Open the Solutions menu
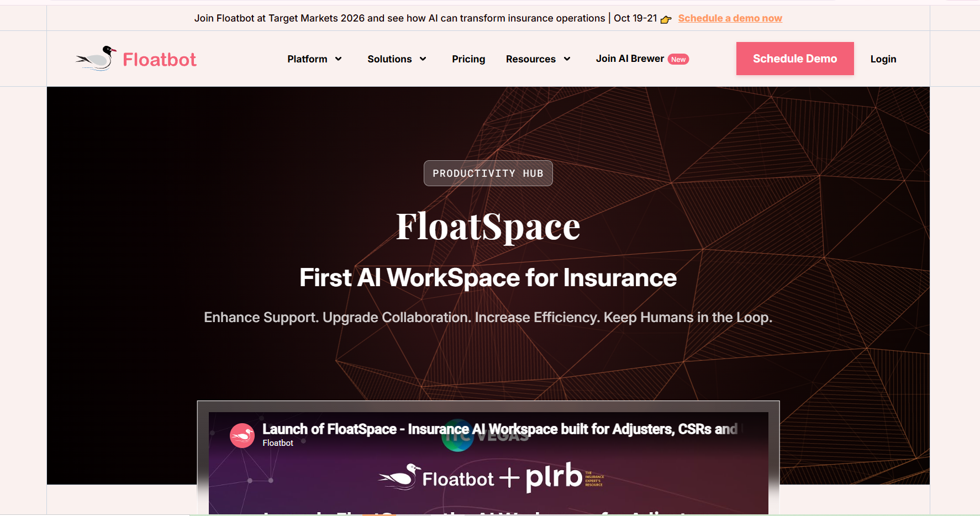This screenshot has height=516, width=980. click(389, 59)
